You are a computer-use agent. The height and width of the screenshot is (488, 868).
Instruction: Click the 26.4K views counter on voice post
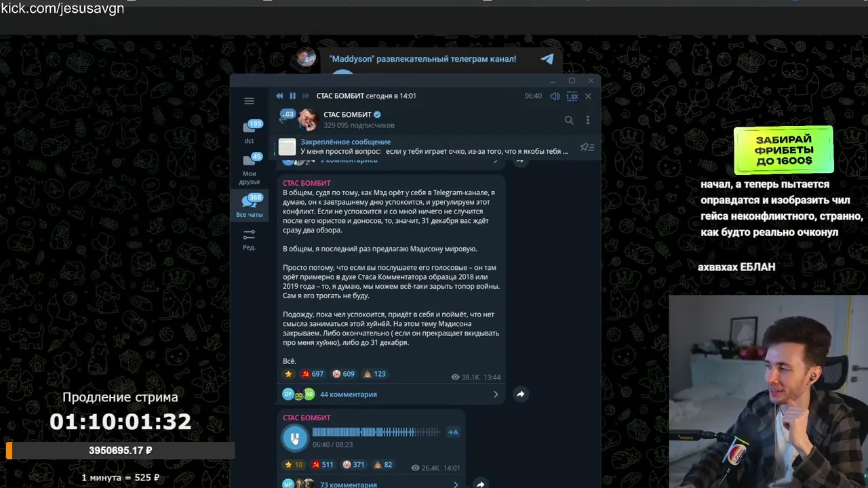coord(425,468)
